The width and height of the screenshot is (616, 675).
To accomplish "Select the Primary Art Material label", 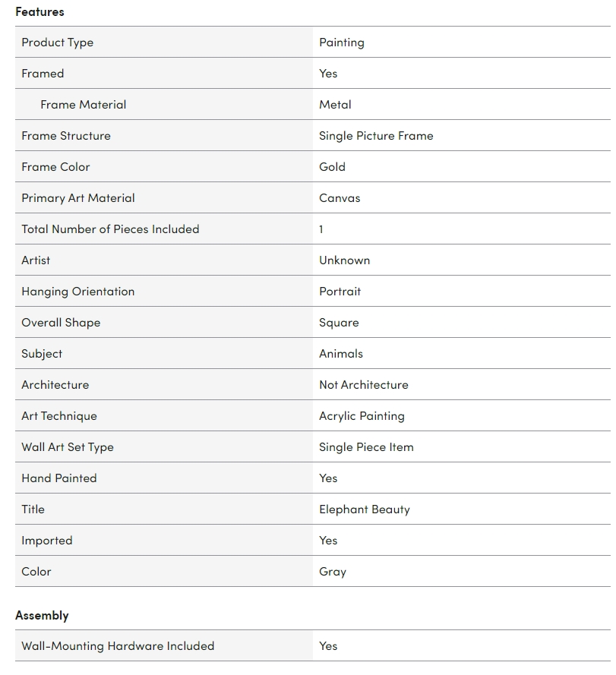I will tap(78, 198).
